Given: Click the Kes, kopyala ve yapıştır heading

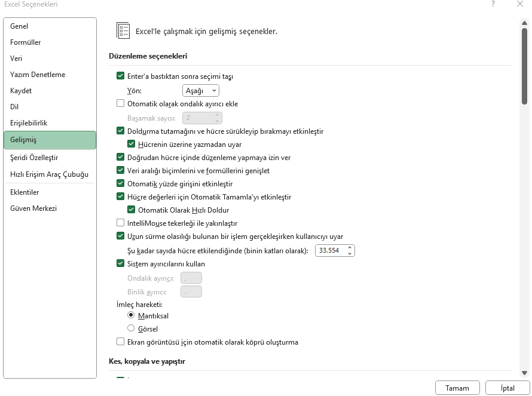Looking at the screenshot, I should pyautogui.click(x=147, y=361).
